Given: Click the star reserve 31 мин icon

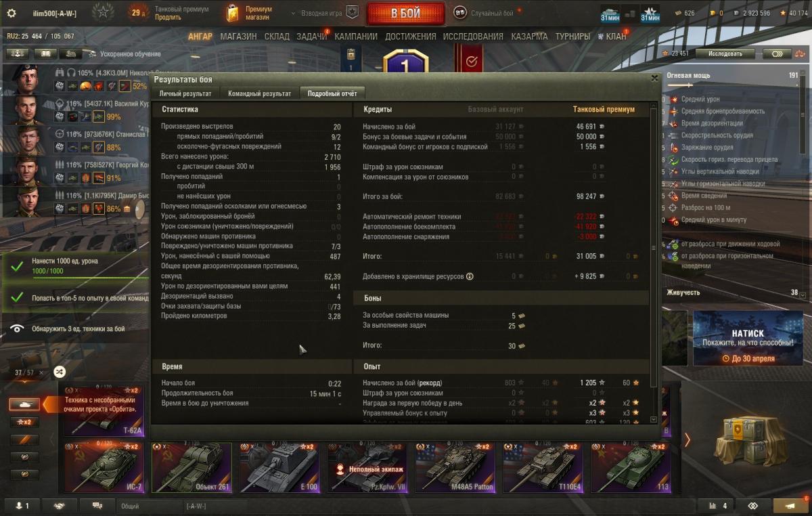Looking at the screenshot, I should [x=650, y=14].
